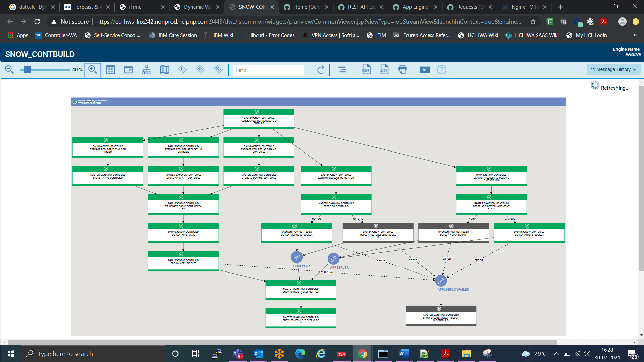644x362 pixels.
Task: Expand the 11 Message History dropdown
Action: coord(613,69)
